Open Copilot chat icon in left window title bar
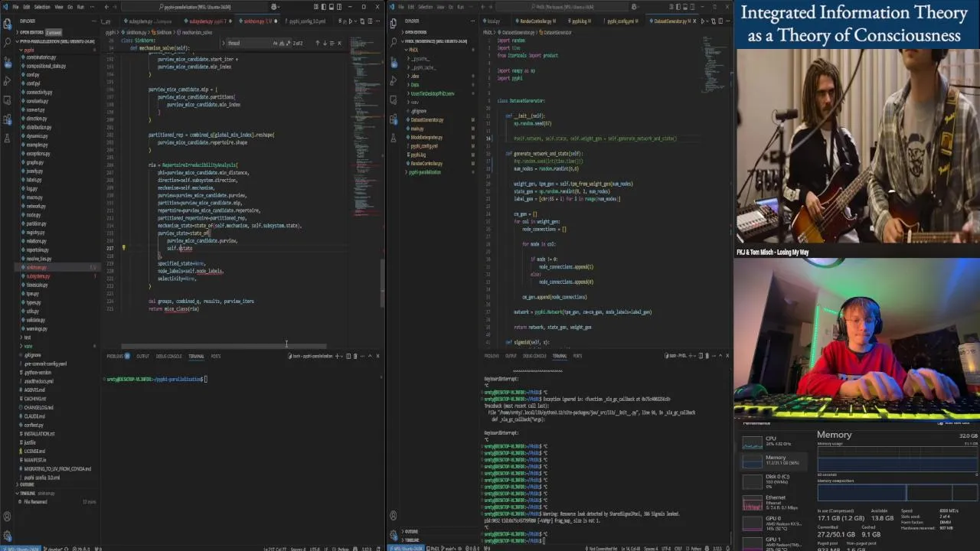The height and width of the screenshot is (551, 980). [273, 7]
